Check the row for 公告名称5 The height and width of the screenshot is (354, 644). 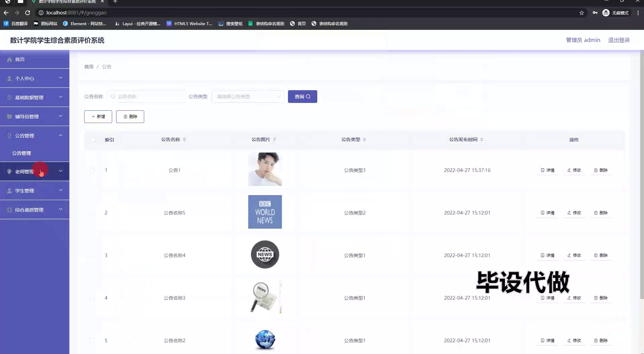click(x=92, y=213)
